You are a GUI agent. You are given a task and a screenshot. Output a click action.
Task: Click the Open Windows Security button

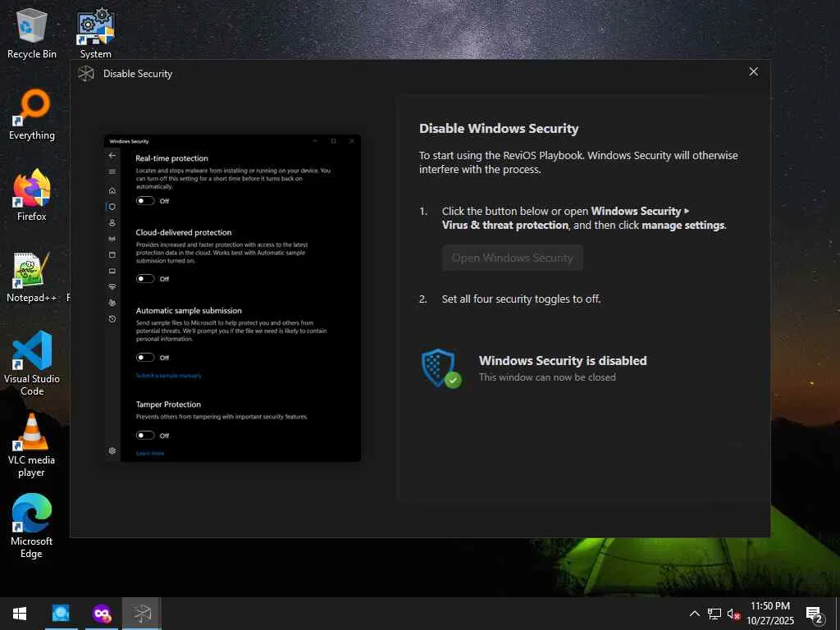(512, 258)
